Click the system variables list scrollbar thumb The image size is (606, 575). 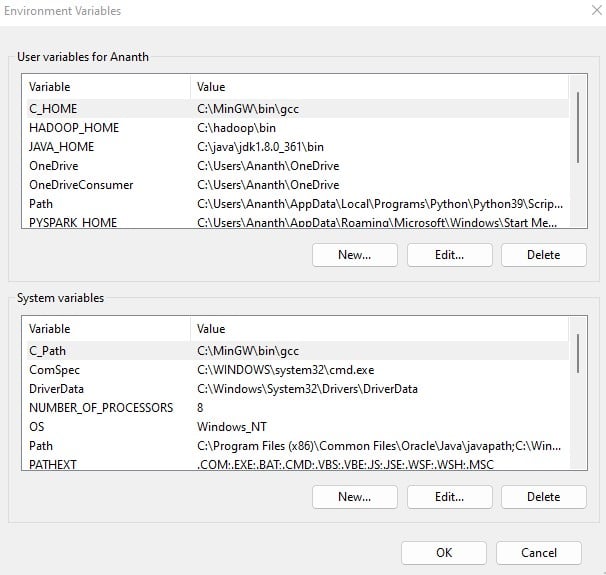point(578,353)
